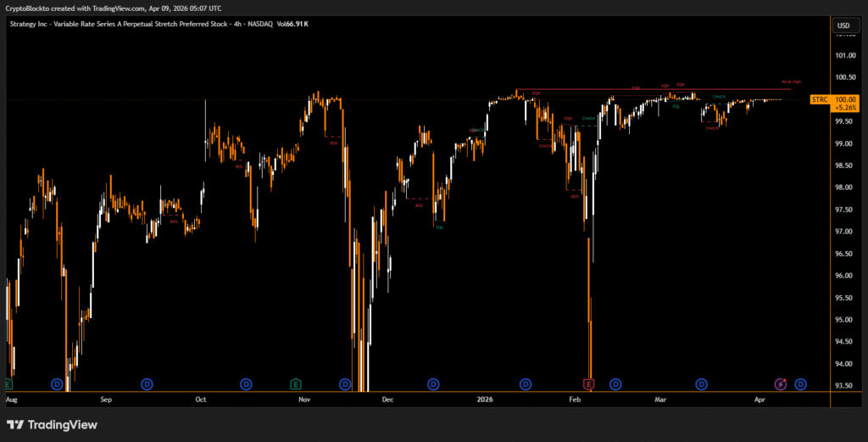The height and width of the screenshot is (442, 868).
Task: Select the D dividend marker right of lightning icon
Action: tap(800, 384)
